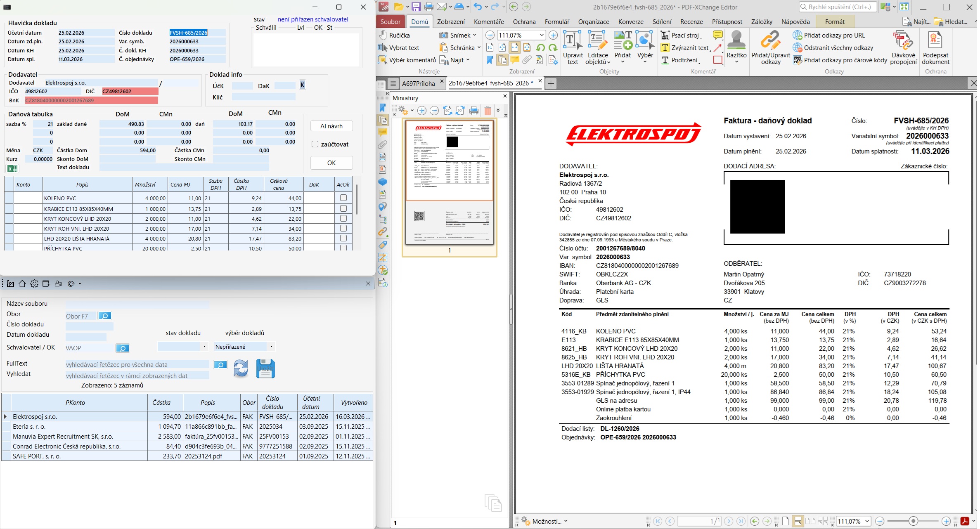Click the refresh arrows icon
The image size is (980, 529).
(x=241, y=368)
